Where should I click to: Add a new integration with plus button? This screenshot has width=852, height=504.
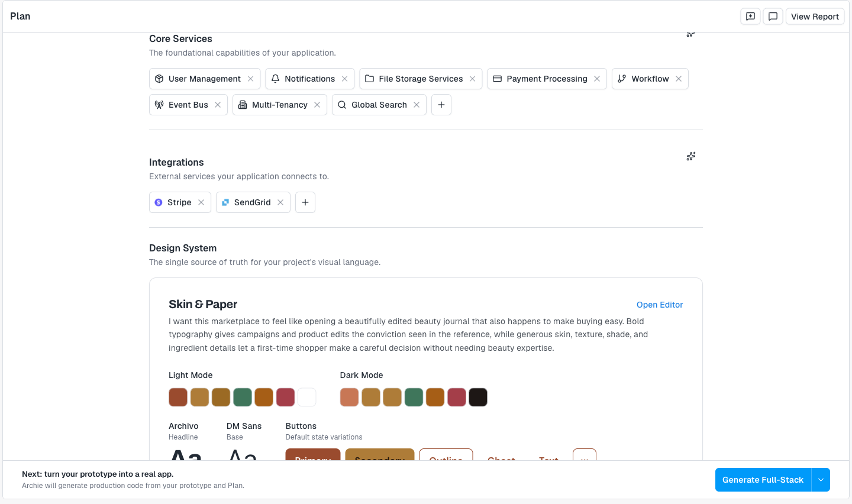(x=305, y=202)
